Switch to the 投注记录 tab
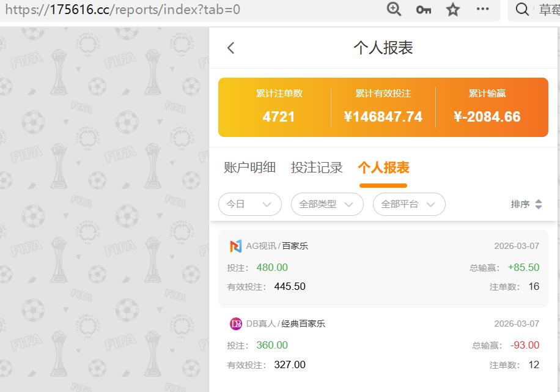Image resolution: width=560 pixels, height=392 pixels. 318,168
